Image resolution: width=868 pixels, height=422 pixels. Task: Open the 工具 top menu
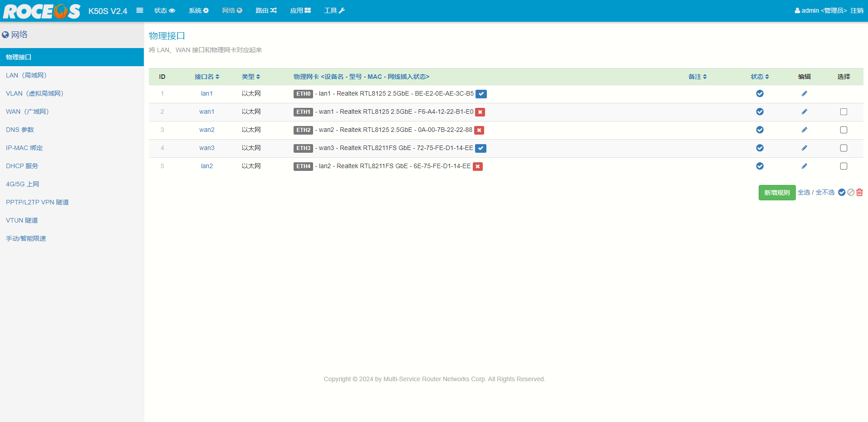pos(334,10)
